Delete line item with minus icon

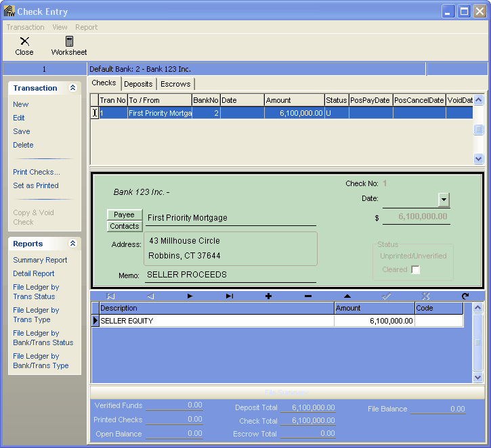[307, 296]
